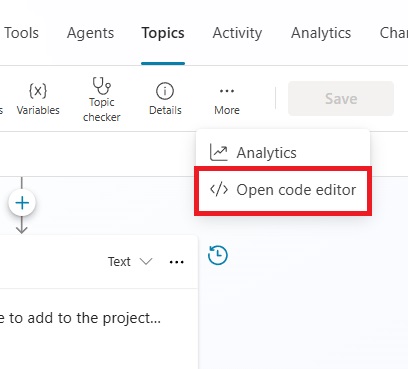Viewport: 408px width, 369px height.
Task: Go to the Analytics tab
Action: [x=321, y=33]
